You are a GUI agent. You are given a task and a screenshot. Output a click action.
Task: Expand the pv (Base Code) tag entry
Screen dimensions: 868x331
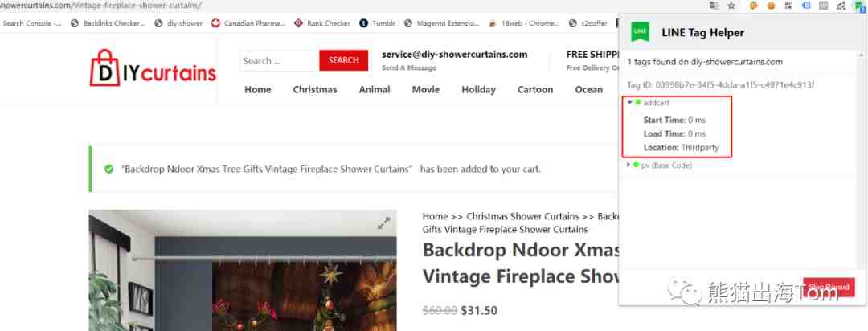[x=628, y=165]
